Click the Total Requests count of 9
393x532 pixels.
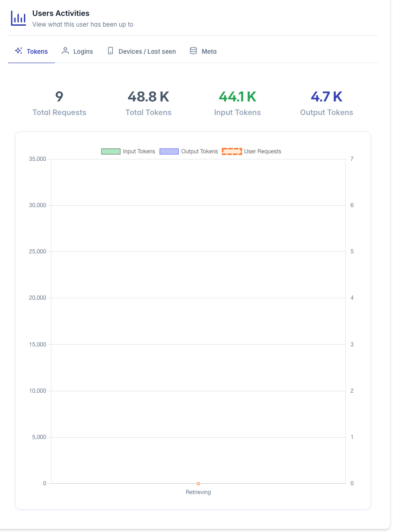pyautogui.click(x=59, y=97)
